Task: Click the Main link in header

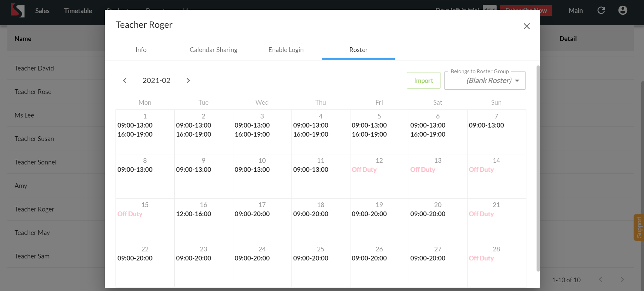Action: [x=576, y=10]
